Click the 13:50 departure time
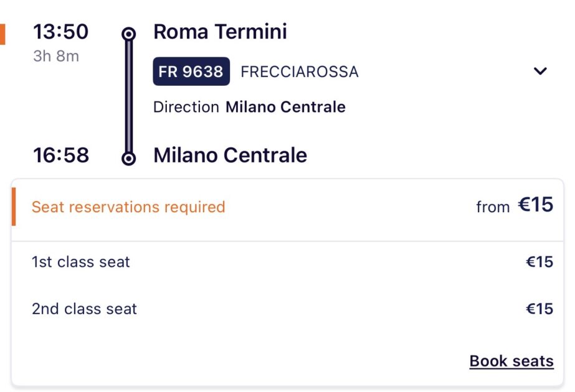Viewport: 575px width, 392px height. pos(60,31)
